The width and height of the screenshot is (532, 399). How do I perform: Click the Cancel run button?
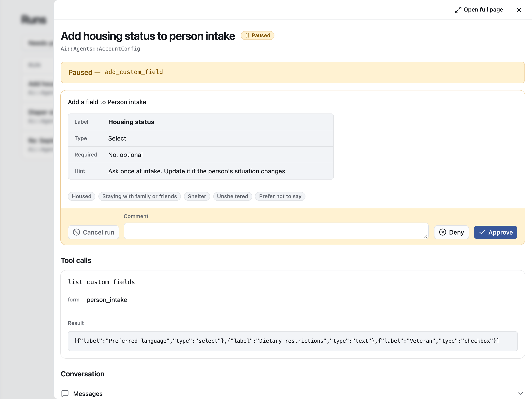pyautogui.click(x=94, y=232)
